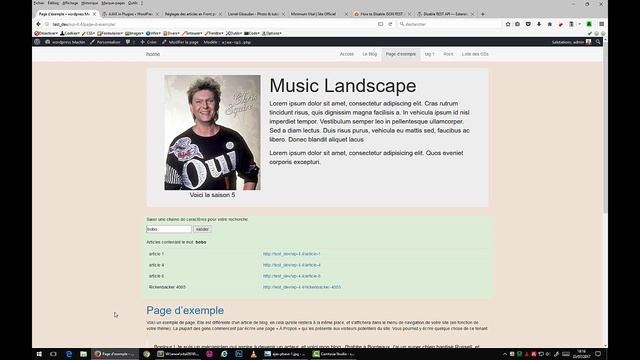Image resolution: width=640 pixels, height=360 pixels.
Task: Open the pink app icon on taskbar
Action: click(x=209, y=354)
